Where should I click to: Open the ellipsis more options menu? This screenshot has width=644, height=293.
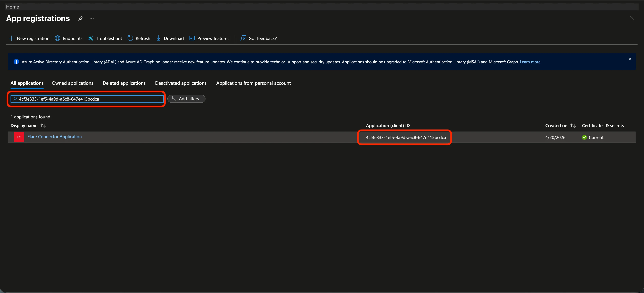(x=92, y=19)
